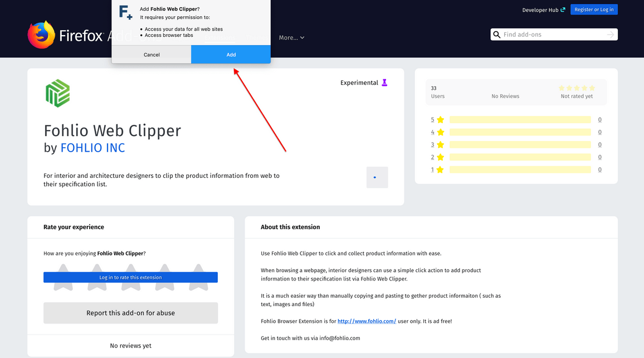Click the number 4 rating link

pos(432,132)
